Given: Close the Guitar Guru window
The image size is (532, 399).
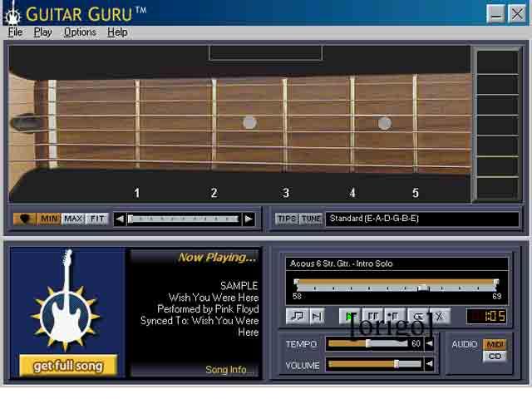Looking at the screenshot, I should [x=517, y=14].
